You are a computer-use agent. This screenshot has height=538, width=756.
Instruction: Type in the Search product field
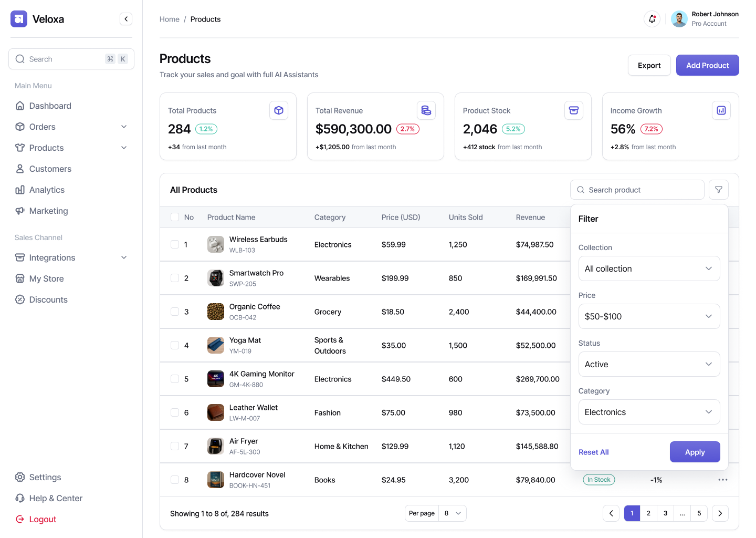[x=637, y=190]
